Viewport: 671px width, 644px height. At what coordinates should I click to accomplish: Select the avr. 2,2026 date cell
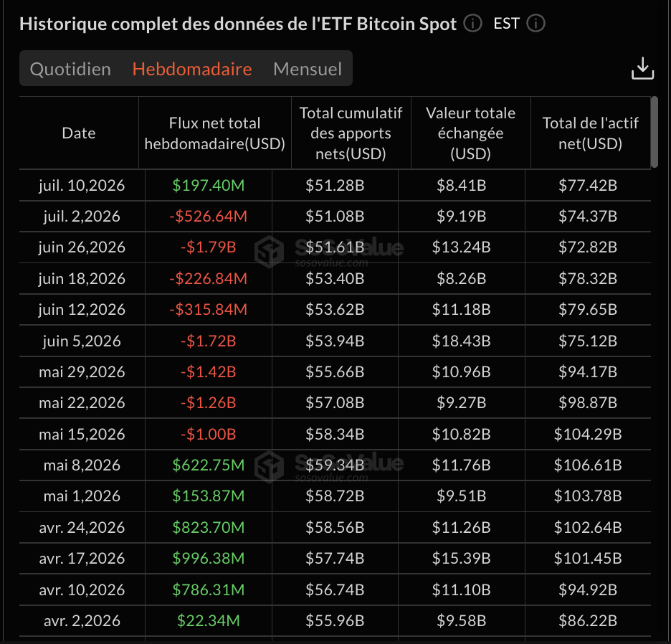tap(82, 621)
